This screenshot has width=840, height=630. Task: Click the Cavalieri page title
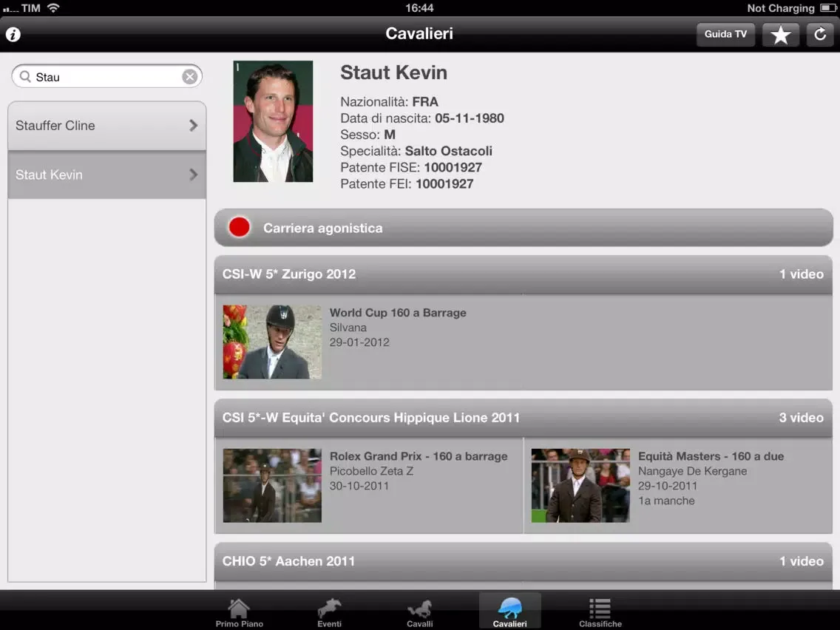(419, 34)
